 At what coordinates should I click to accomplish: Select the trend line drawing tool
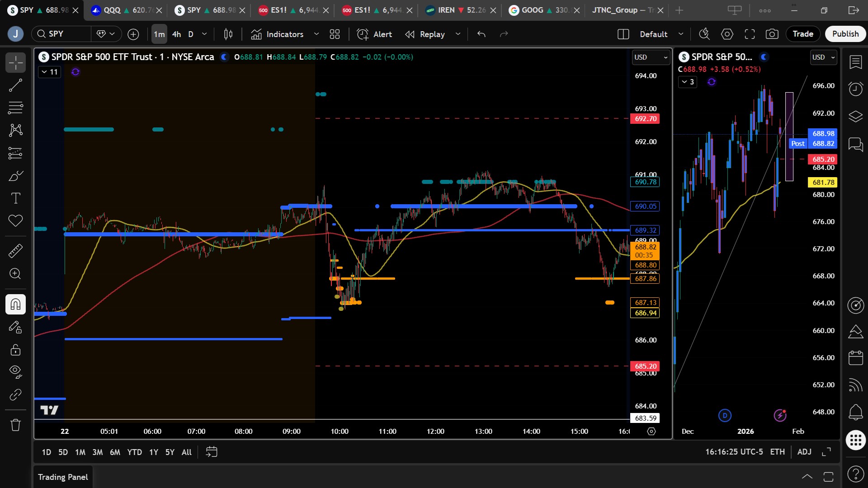pos(15,85)
